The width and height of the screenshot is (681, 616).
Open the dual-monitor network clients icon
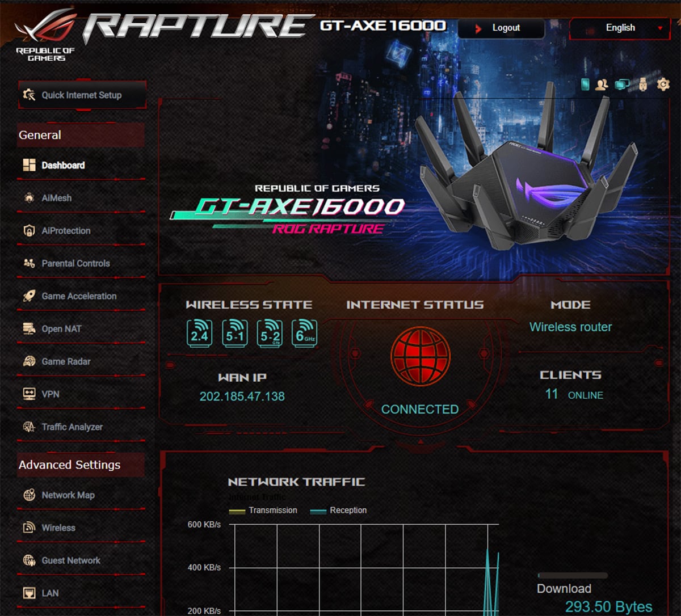(623, 85)
